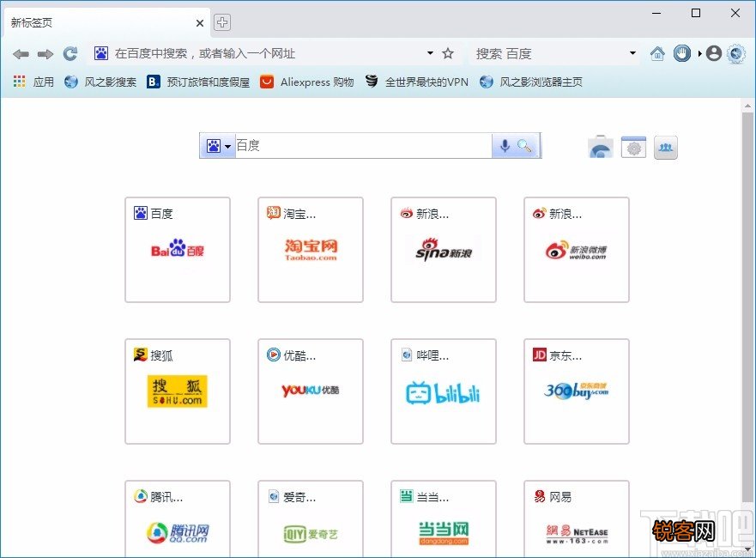Minimize the browser window
Viewport: 756px width, 558px height.
click(656, 13)
